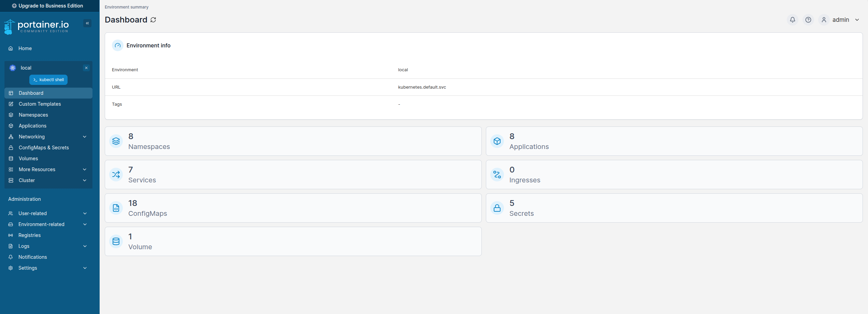Viewport: 868px width, 314px height.
Task: Open the 7 Services dashboard card
Action: click(x=293, y=175)
